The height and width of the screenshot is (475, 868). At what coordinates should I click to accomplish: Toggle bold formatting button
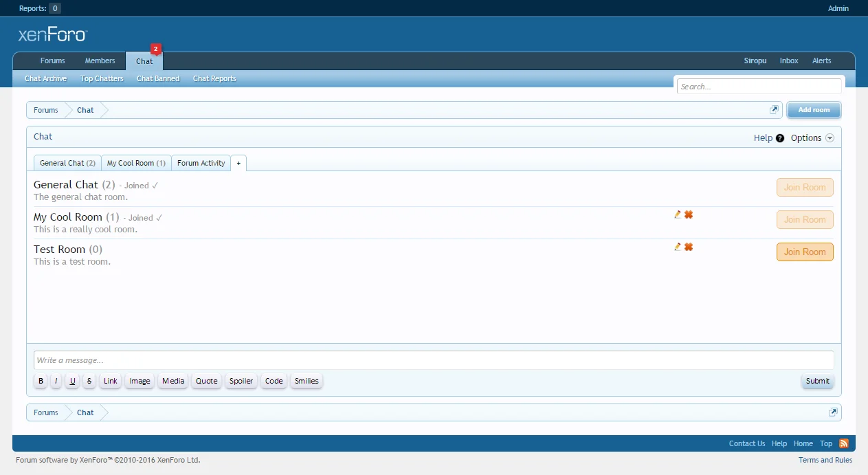pyautogui.click(x=41, y=381)
